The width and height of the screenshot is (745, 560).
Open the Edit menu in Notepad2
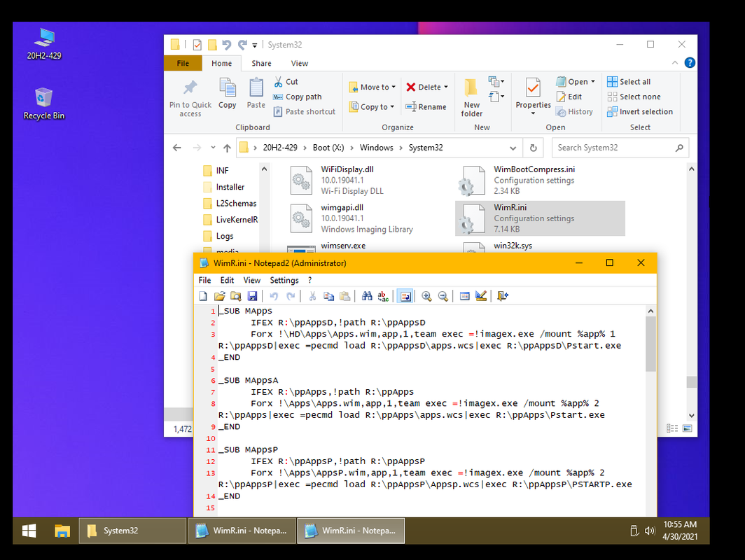point(227,280)
